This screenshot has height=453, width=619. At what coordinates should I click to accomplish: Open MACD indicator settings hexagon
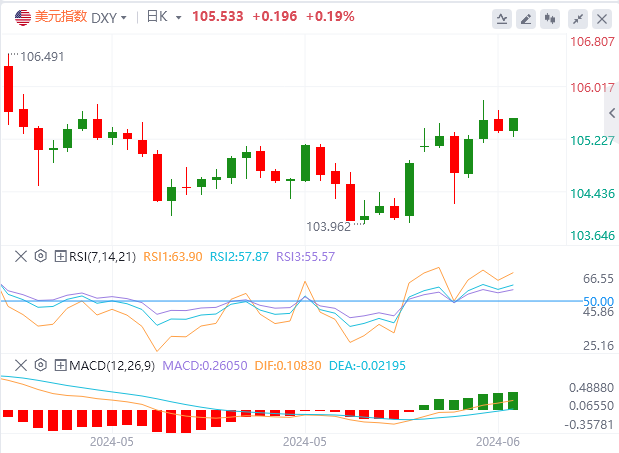[41, 365]
